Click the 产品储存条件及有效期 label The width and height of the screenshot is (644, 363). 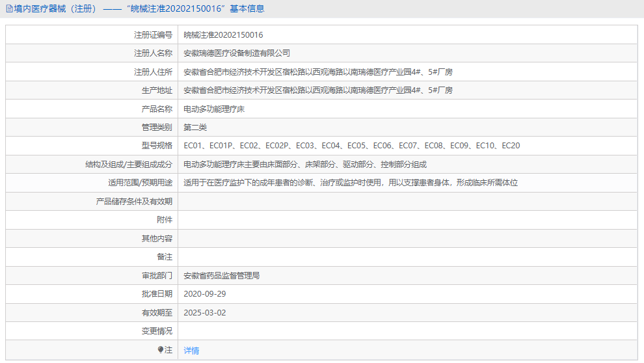[x=134, y=201]
